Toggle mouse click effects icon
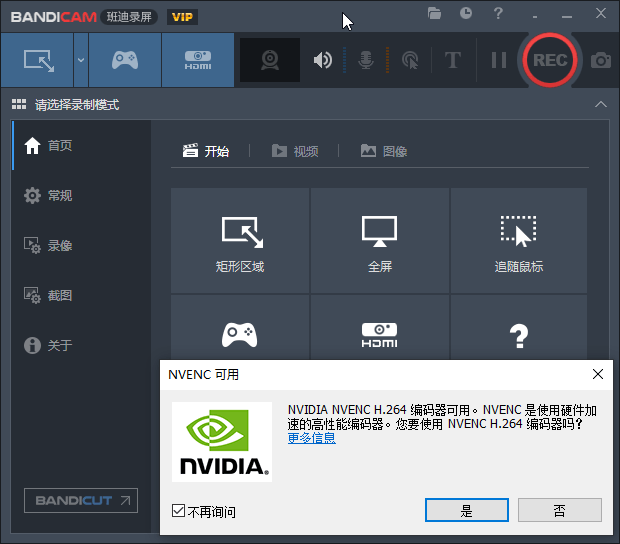This screenshot has height=544, width=620. (x=410, y=60)
